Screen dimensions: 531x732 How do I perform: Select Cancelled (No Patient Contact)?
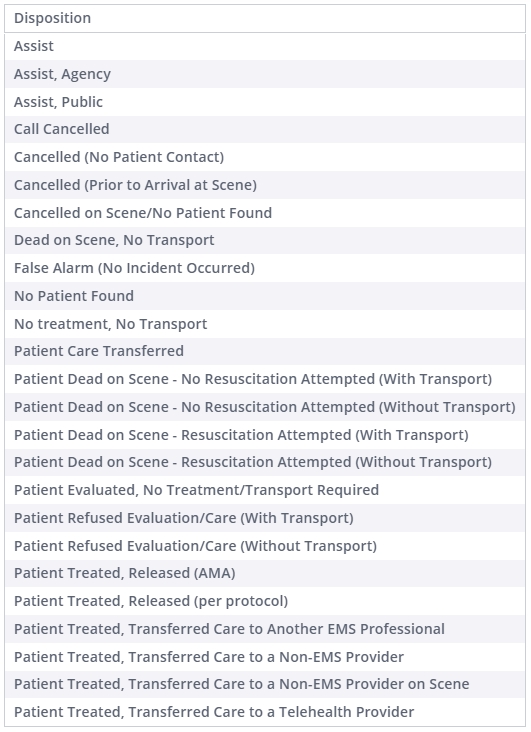point(265,157)
